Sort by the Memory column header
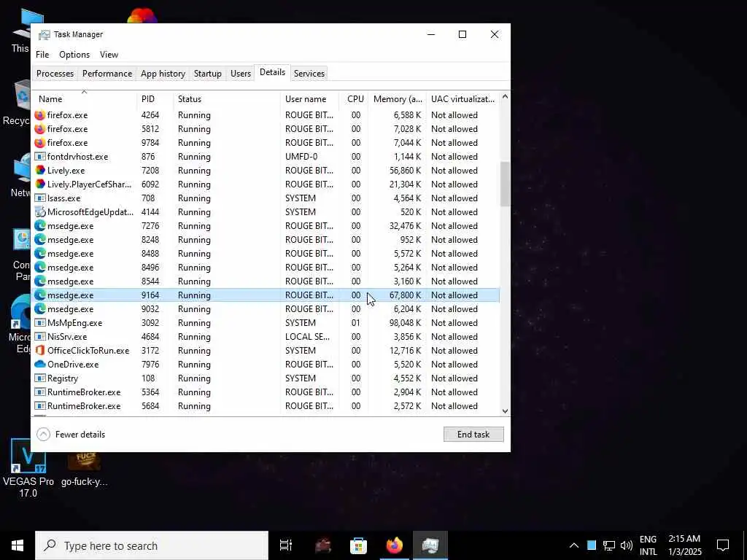Viewport: 747px width, 560px height. click(398, 99)
